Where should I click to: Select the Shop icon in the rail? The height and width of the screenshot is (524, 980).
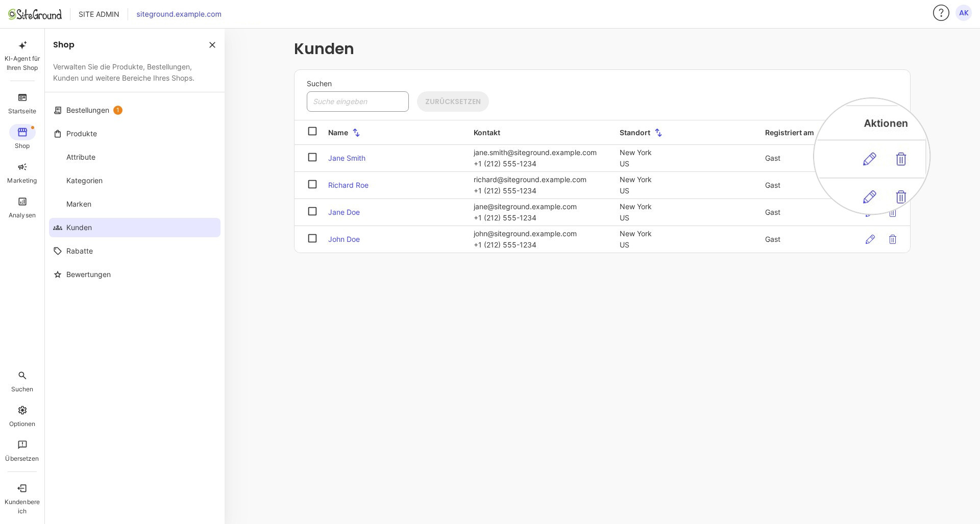[x=22, y=132]
